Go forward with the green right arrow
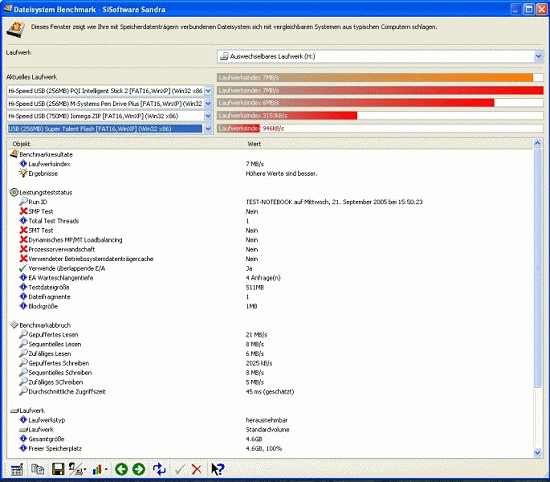This screenshot has height=482, width=550. click(139, 469)
